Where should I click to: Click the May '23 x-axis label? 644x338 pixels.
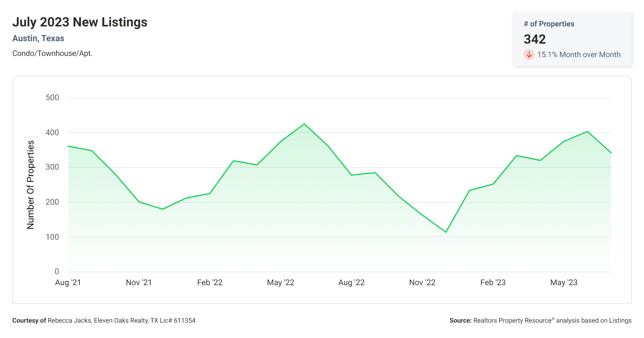[x=564, y=282]
